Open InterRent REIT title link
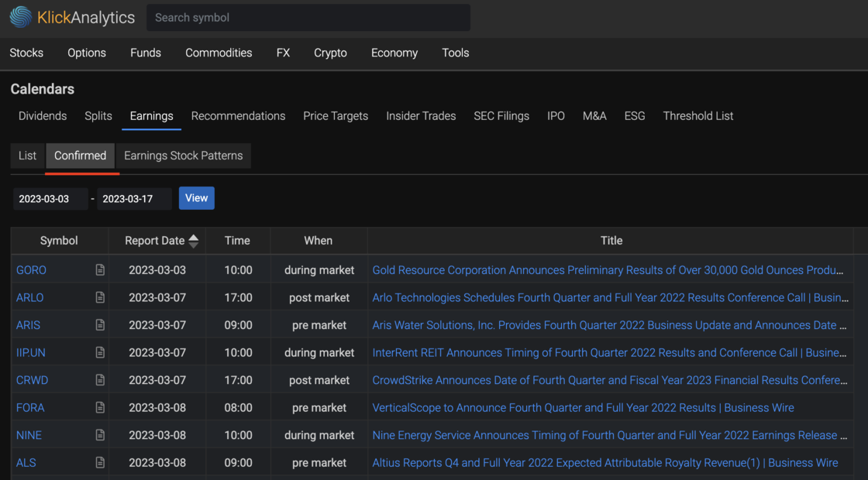The width and height of the screenshot is (868, 480). click(610, 353)
